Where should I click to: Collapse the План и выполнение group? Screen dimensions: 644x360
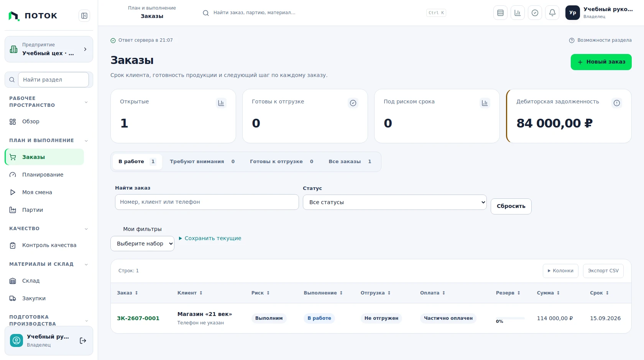pos(49,141)
